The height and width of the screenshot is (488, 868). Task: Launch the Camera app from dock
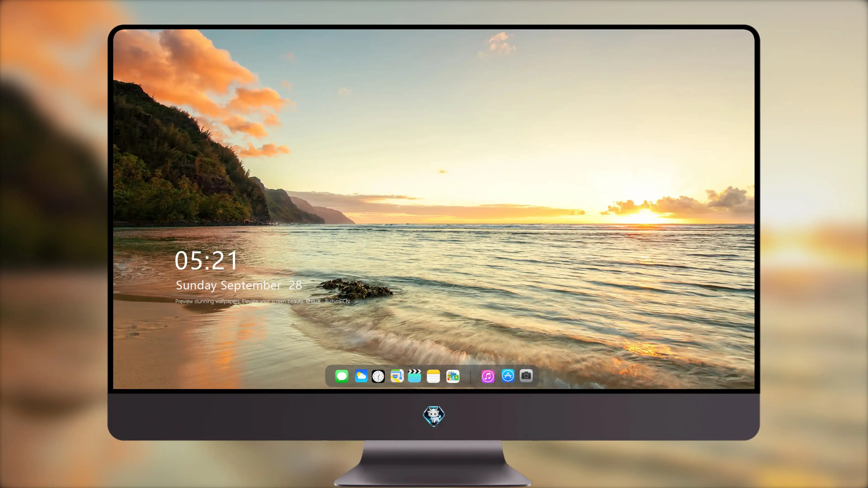pyautogui.click(x=526, y=375)
